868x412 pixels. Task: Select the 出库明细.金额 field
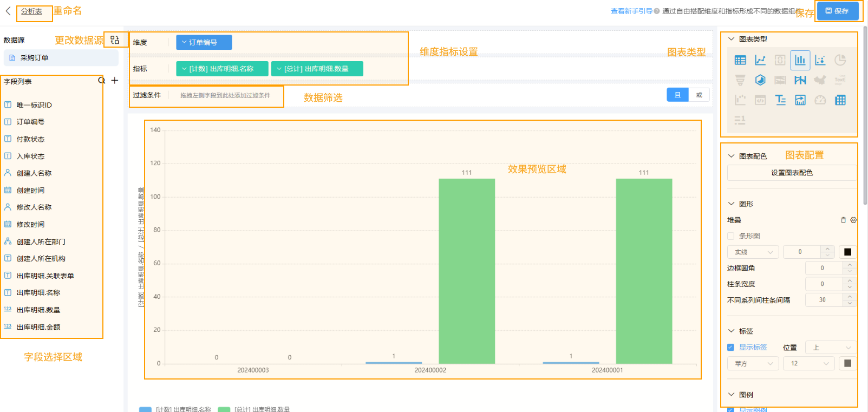point(38,327)
